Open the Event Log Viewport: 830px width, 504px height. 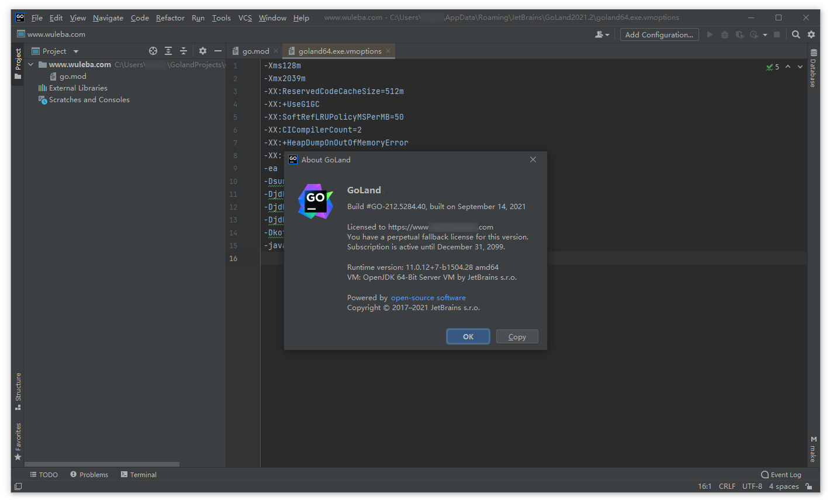(781, 475)
